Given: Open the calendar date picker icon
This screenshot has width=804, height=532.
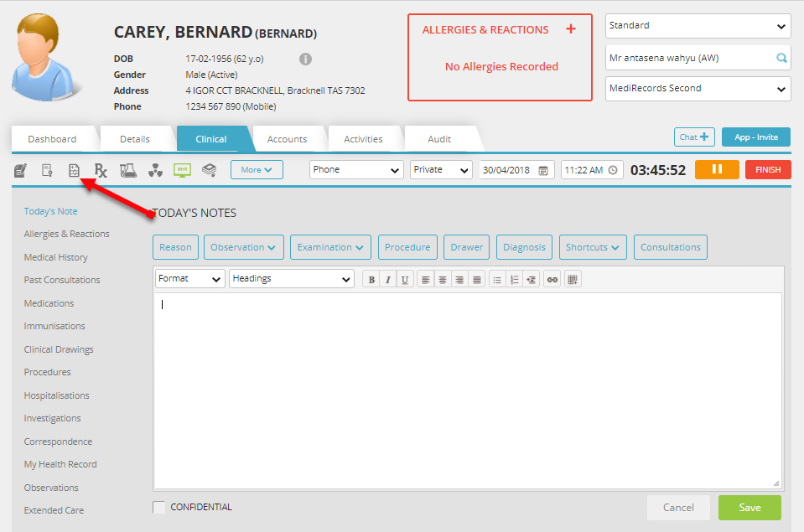Looking at the screenshot, I should [x=543, y=170].
